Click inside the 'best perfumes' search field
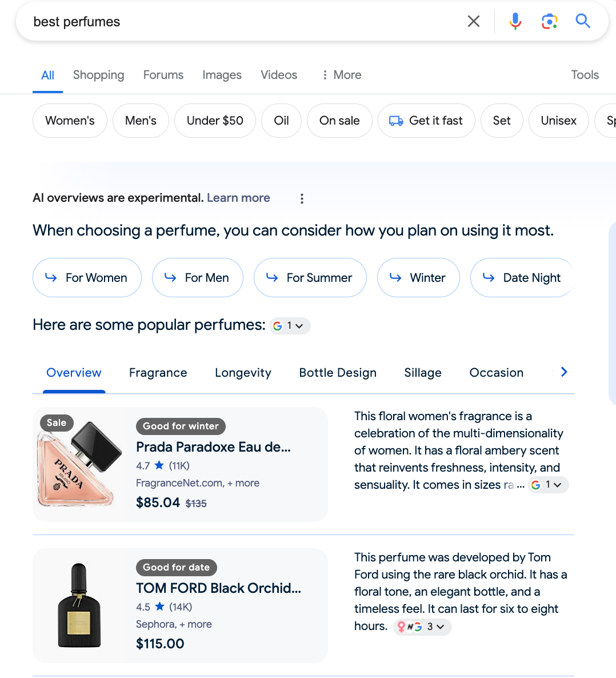Image resolution: width=616 pixels, height=678 pixels. [242, 22]
